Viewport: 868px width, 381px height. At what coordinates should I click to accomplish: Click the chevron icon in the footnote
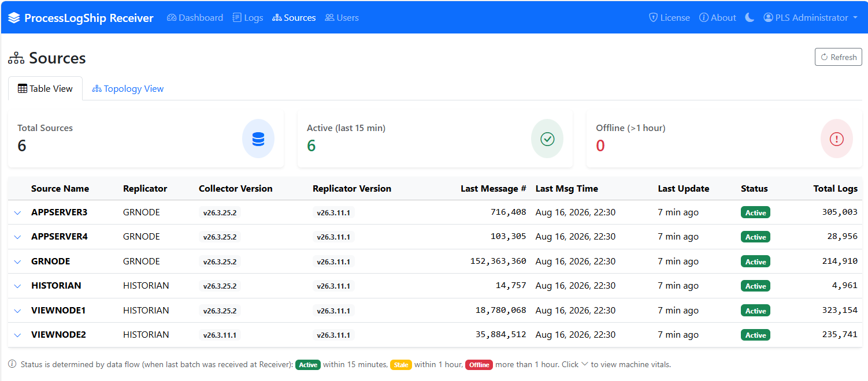point(584,364)
